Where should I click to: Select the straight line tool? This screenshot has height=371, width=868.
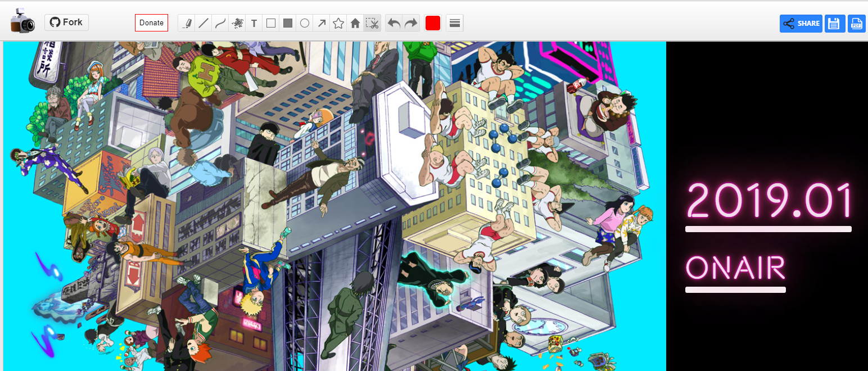pos(204,23)
